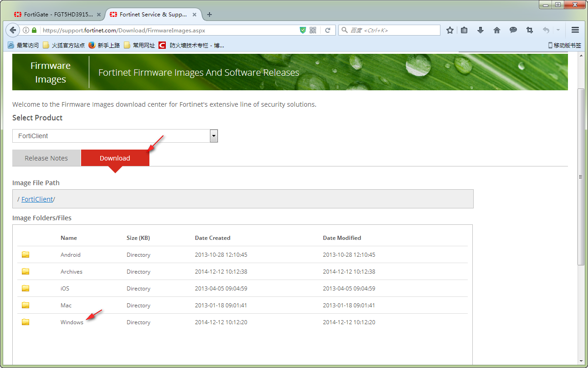
Task: Click the URL address field
Action: 169,30
